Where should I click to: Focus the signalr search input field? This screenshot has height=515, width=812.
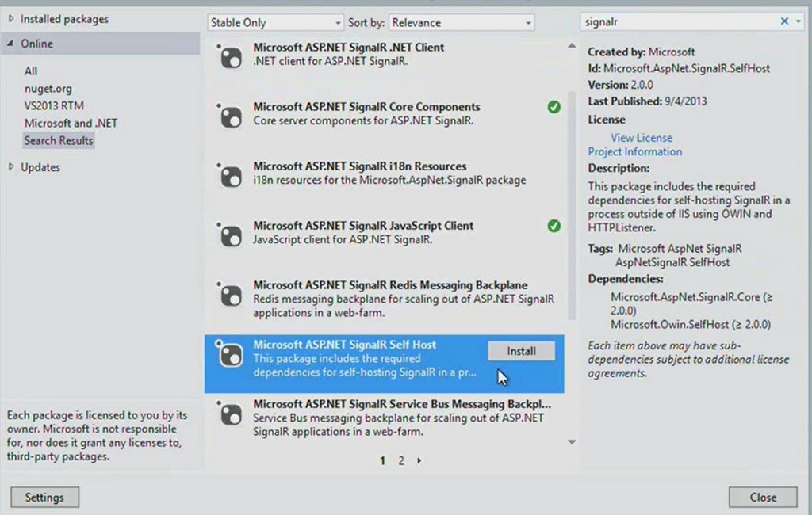click(679, 21)
